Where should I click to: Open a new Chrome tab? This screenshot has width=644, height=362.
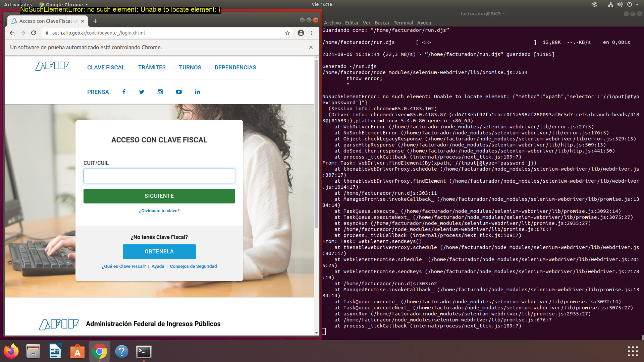95,21
